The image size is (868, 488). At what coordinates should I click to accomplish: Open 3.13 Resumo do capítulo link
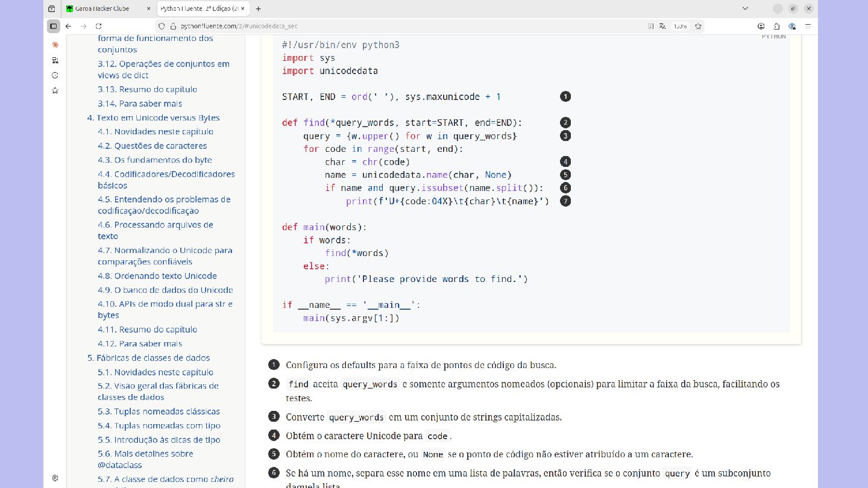147,89
